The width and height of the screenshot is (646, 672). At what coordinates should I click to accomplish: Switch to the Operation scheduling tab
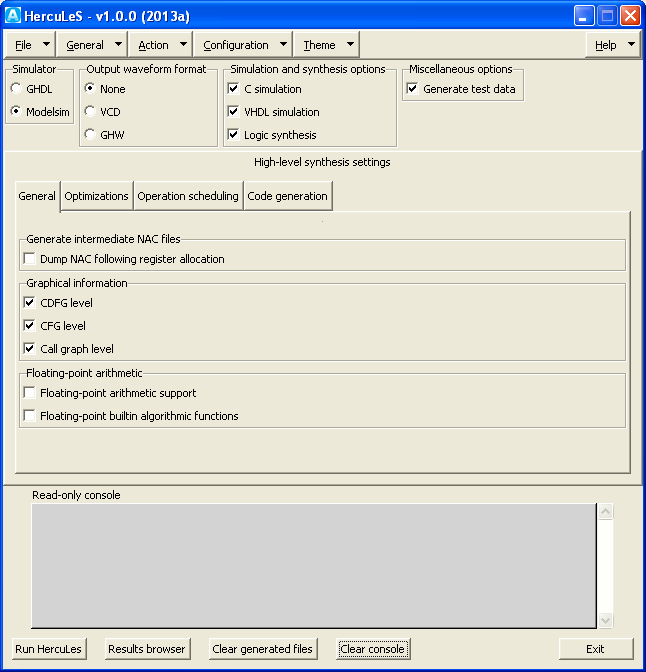[x=188, y=196]
